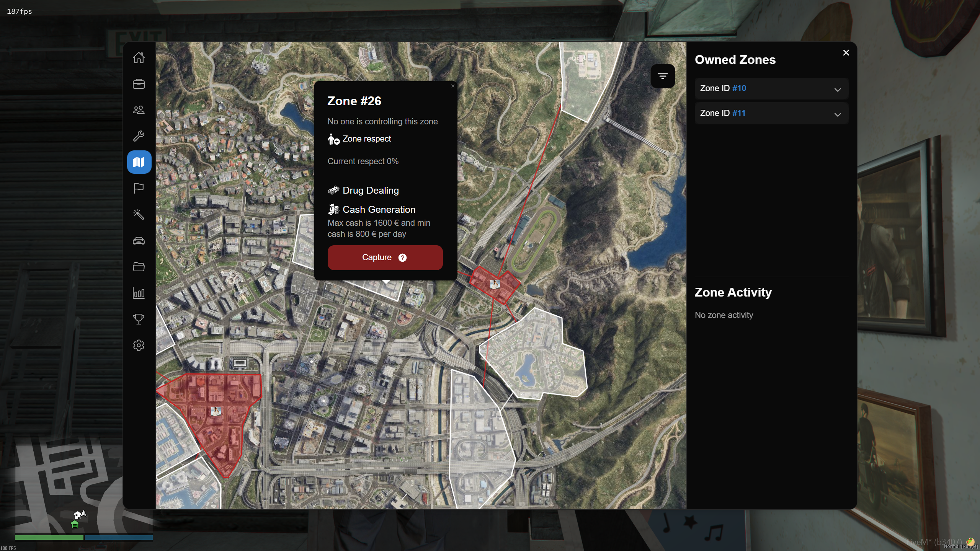Image resolution: width=980 pixels, height=551 pixels.
Task: Open the trophy achievements section
Action: pyautogui.click(x=139, y=319)
